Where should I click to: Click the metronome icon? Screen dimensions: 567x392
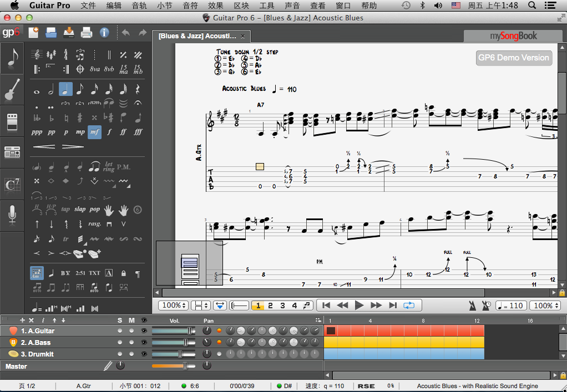pyautogui.click(x=474, y=306)
